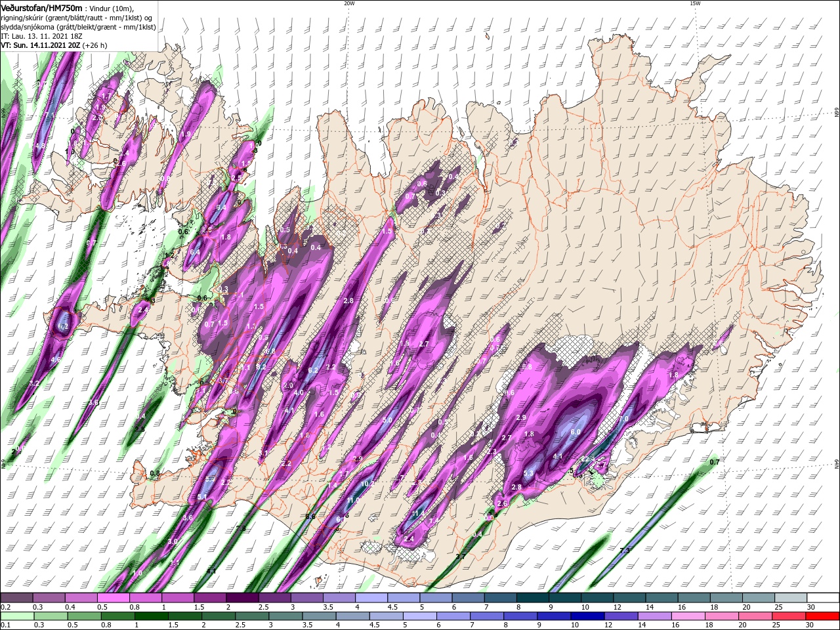Screen dimensions: 840x630
Task: Click the 7.0 precipitation value
Action: (623, 419)
